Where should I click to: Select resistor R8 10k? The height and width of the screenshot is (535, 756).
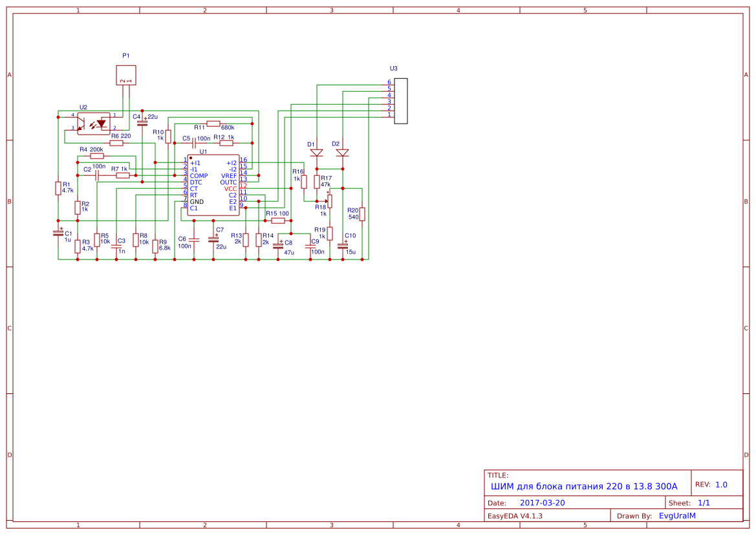click(136, 240)
